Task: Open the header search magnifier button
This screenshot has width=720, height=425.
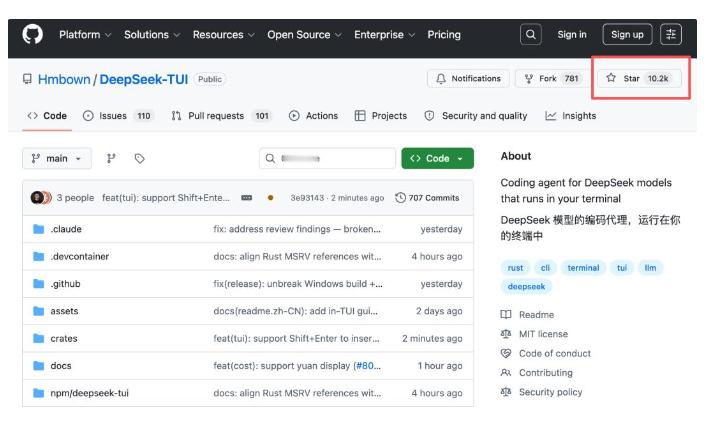Action: coord(530,34)
